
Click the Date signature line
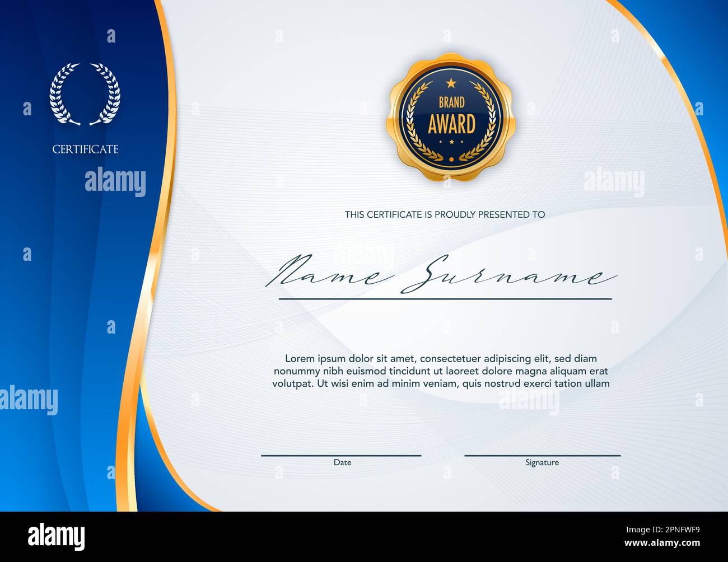pos(341,456)
